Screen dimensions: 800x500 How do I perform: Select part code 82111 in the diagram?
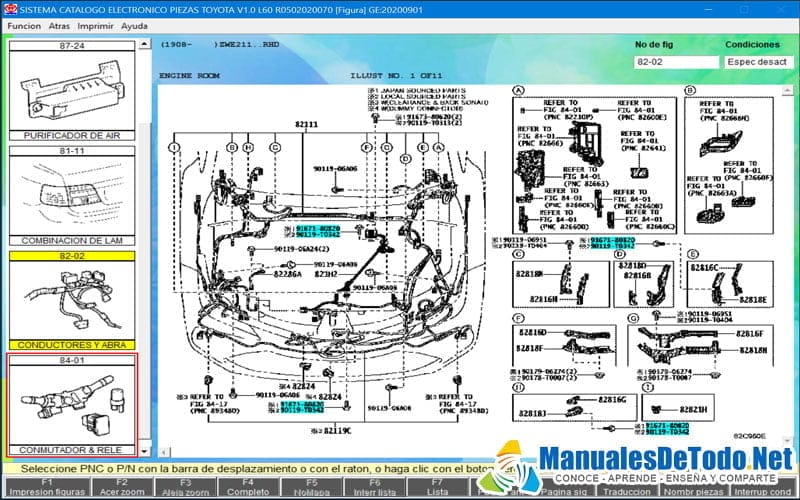(306, 124)
